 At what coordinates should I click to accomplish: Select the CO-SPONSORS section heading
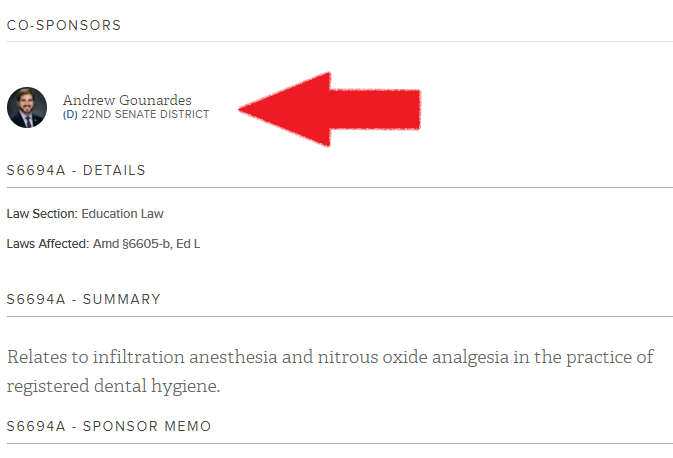[64, 25]
